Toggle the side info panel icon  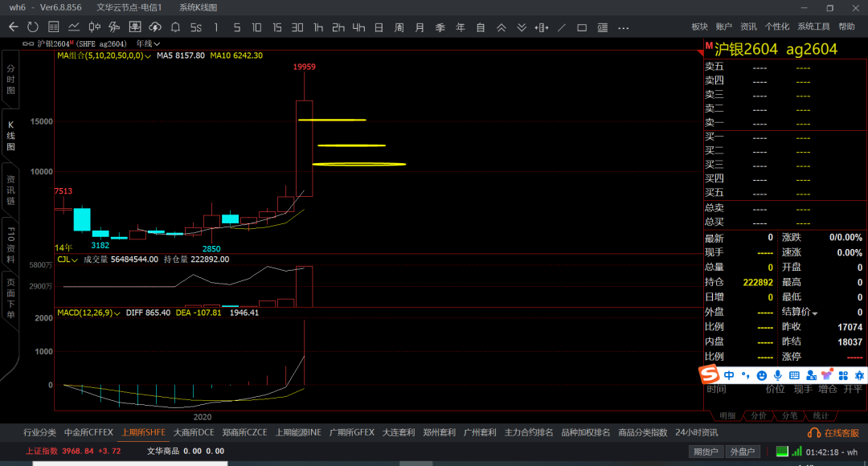(602, 27)
